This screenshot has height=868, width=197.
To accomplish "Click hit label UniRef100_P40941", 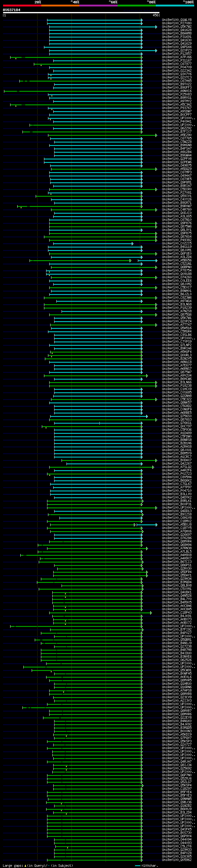I will coord(177,122).
